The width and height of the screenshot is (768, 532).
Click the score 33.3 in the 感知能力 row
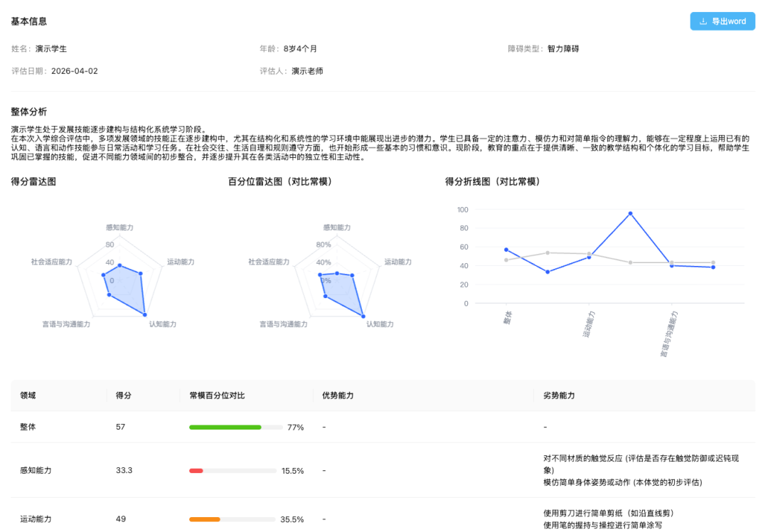coord(124,470)
